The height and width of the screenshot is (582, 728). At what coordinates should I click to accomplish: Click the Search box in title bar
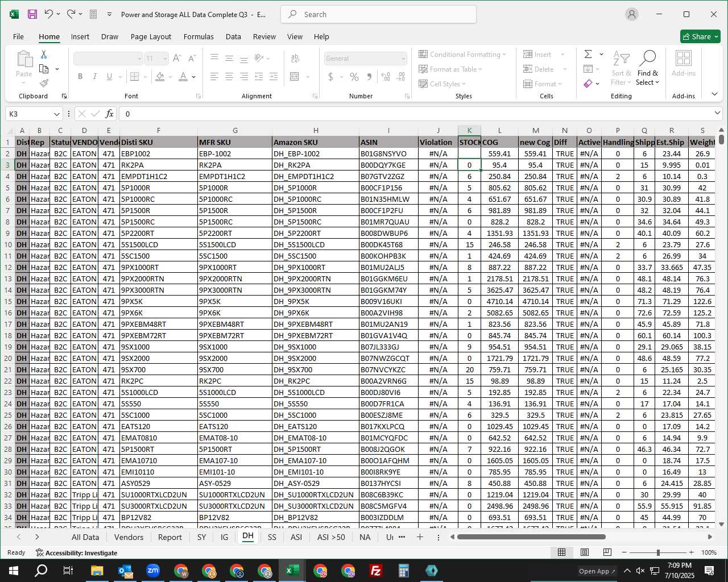point(378,14)
